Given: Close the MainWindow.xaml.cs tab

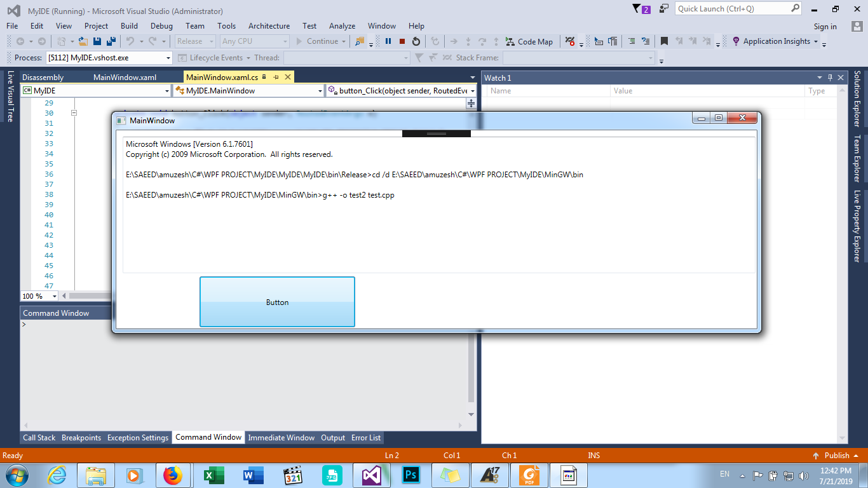Looking at the screenshot, I should (x=287, y=77).
